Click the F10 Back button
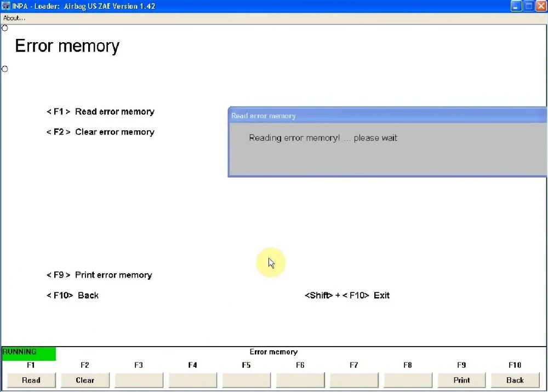548x392 pixels. (x=515, y=380)
